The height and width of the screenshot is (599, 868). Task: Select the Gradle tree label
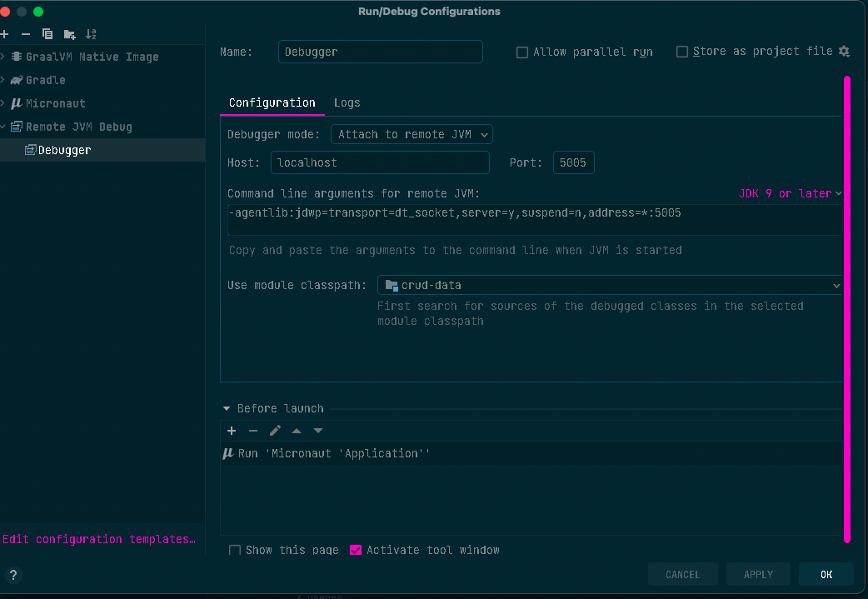point(45,80)
